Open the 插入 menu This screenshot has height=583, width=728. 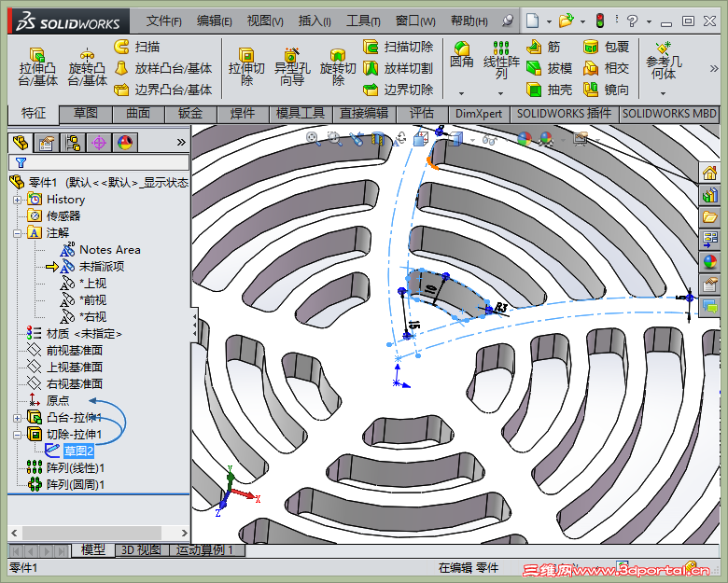(x=315, y=21)
